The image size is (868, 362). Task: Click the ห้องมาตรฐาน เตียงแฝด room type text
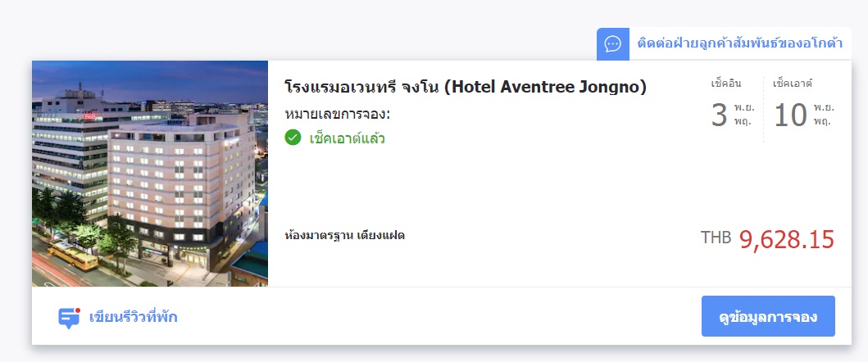click(x=344, y=235)
